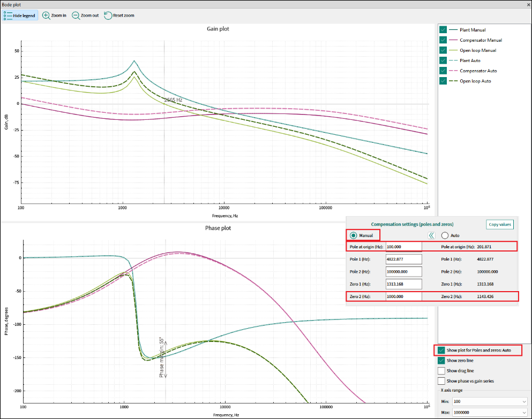This screenshot has width=532, height=419.
Task: Select the Manual radio button
Action: [353, 235]
